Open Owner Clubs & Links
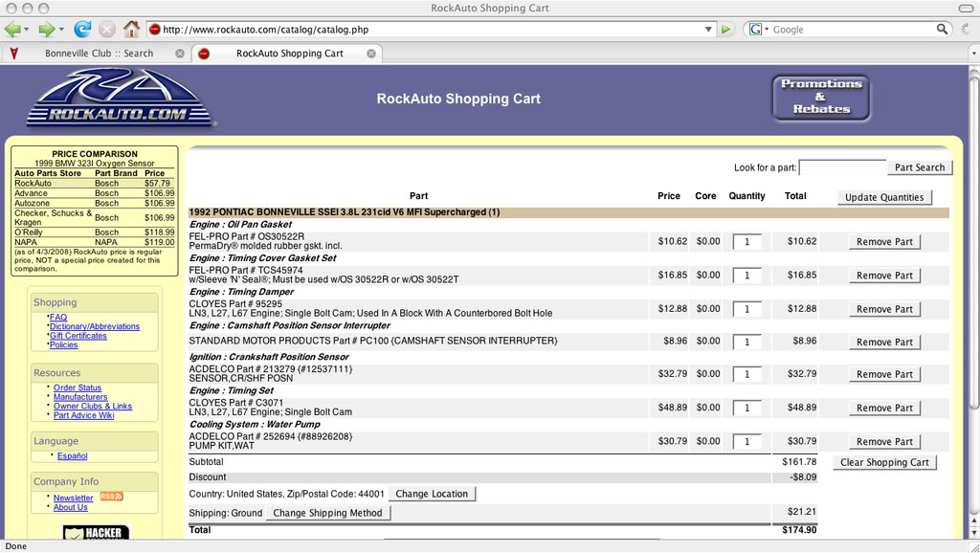 (x=93, y=407)
